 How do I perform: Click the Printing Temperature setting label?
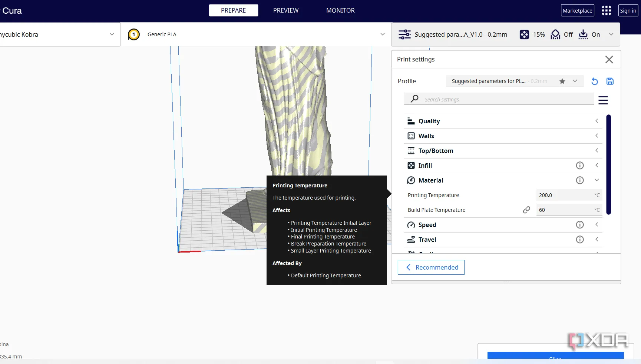[433, 195]
